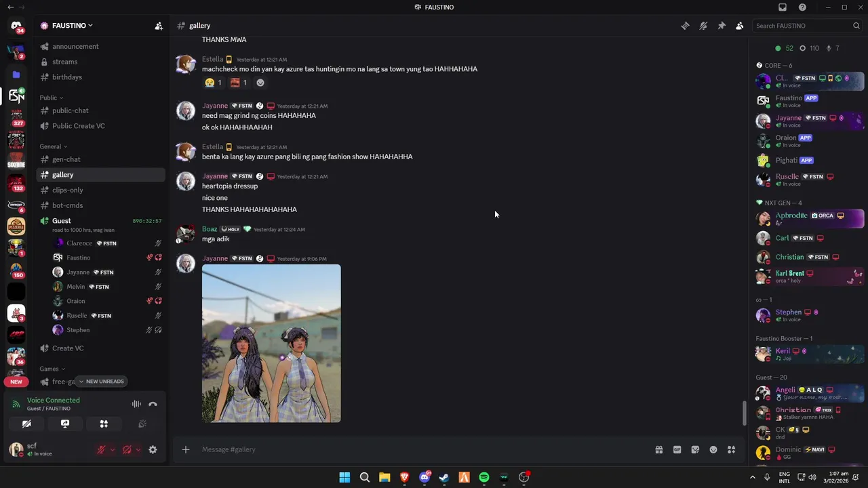Open audio output options arrow
Screen dimensions: 868x488
pyautogui.click(x=138, y=449)
